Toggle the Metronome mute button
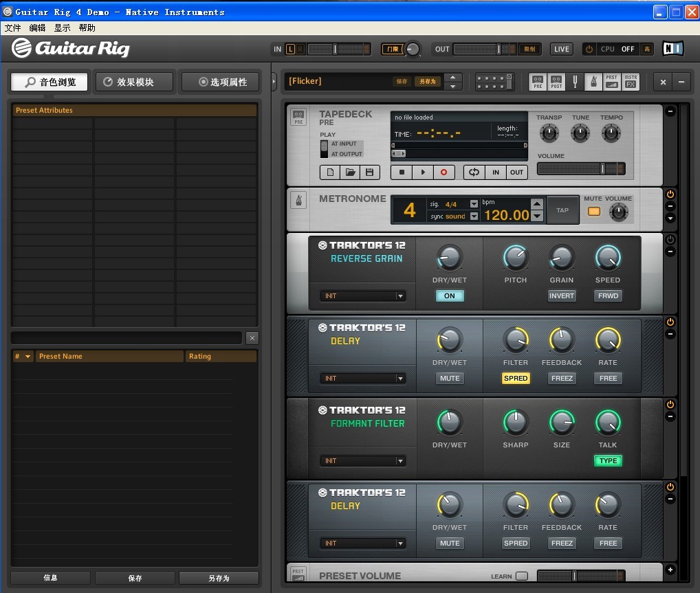700x593 pixels. 593,212
